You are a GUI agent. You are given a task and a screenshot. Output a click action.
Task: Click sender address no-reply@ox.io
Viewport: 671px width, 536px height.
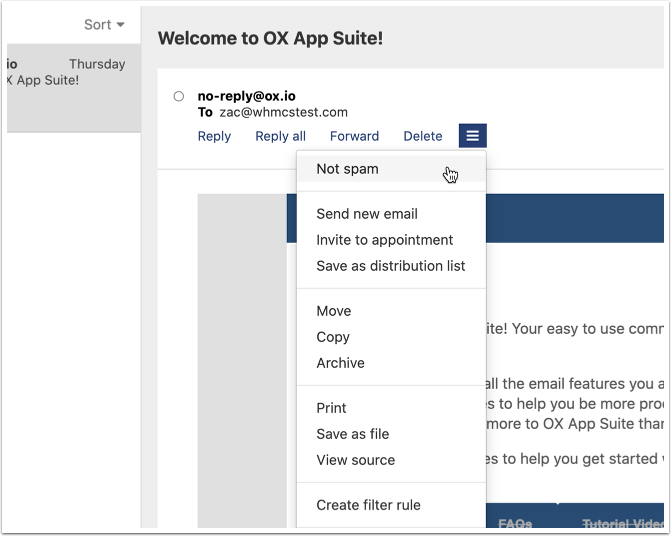[246, 96]
